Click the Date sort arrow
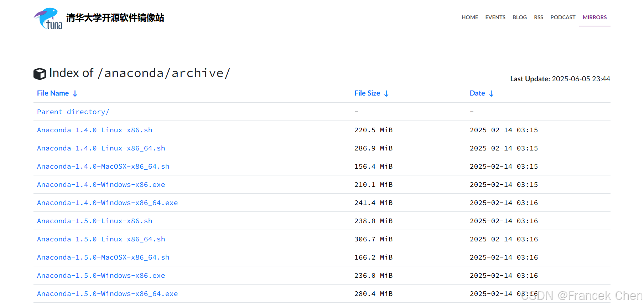This screenshot has height=307, width=644. coord(491,93)
